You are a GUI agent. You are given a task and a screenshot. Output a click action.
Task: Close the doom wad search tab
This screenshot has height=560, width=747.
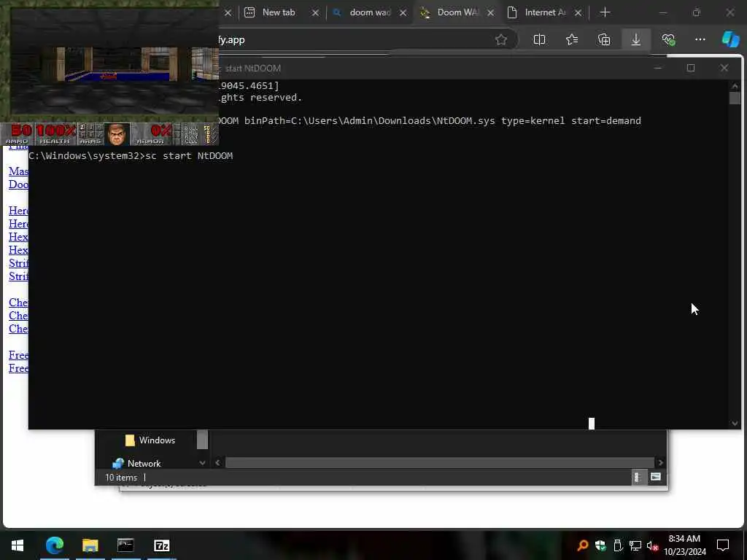coord(403,13)
